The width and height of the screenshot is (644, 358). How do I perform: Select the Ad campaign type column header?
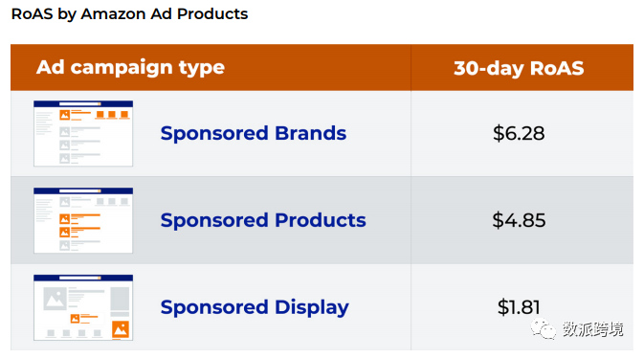pos(130,67)
